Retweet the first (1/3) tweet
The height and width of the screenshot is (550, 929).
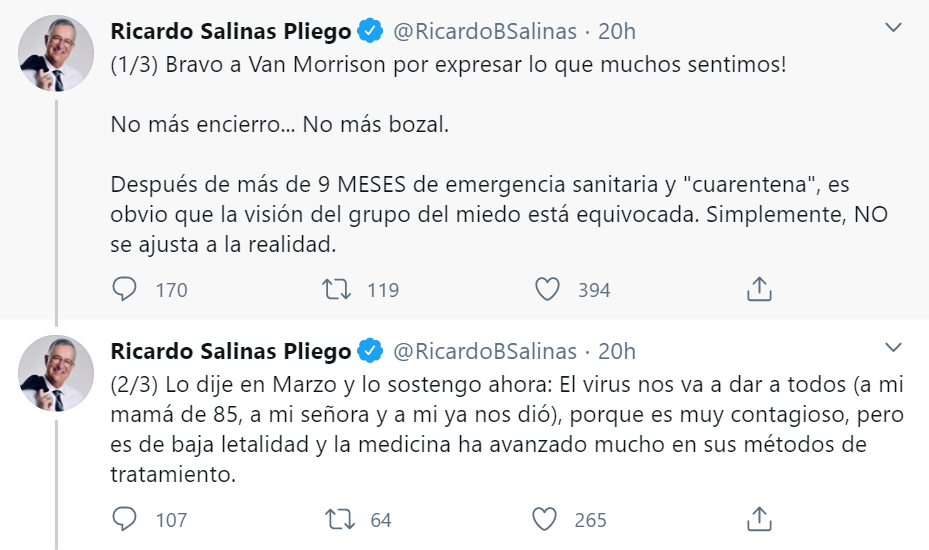click(x=335, y=290)
